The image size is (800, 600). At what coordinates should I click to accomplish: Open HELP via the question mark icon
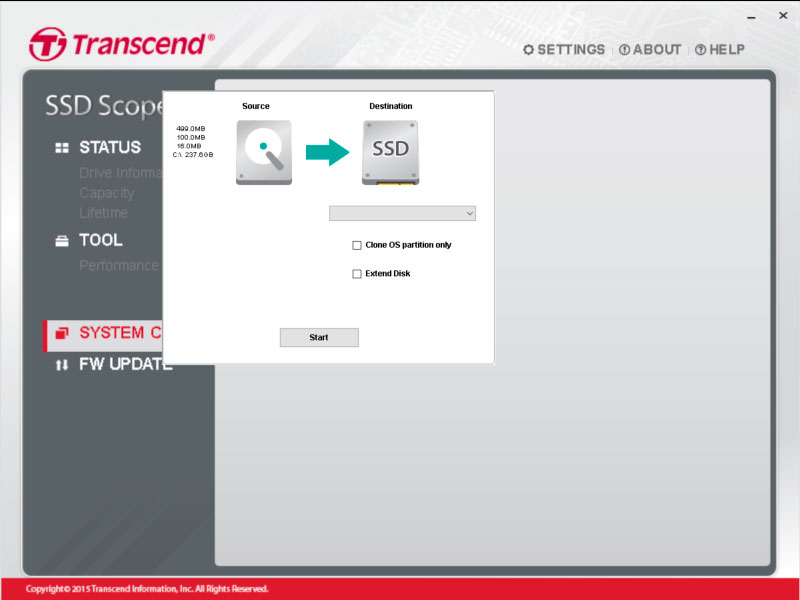click(x=700, y=50)
